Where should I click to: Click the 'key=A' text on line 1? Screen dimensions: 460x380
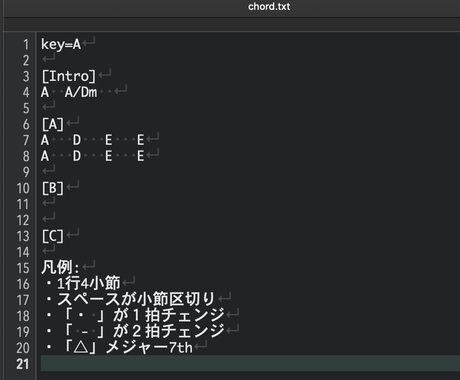point(61,44)
